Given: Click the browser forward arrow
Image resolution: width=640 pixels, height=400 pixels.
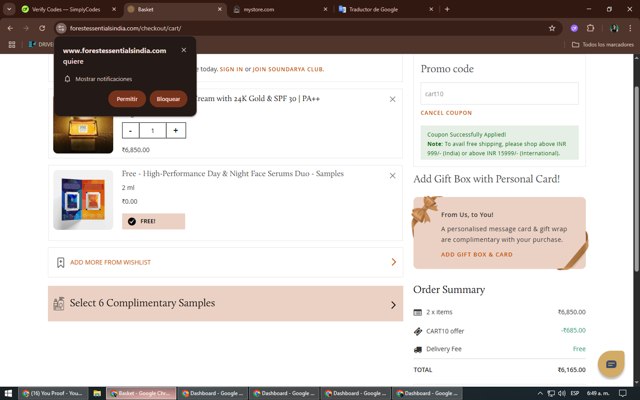Looking at the screenshot, I should click(x=26, y=28).
